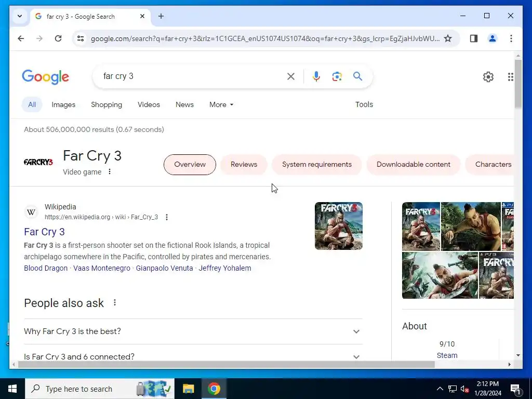The height and width of the screenshot is (399, 532).
Task: Select the All results tab
Action: click(32, 104)
